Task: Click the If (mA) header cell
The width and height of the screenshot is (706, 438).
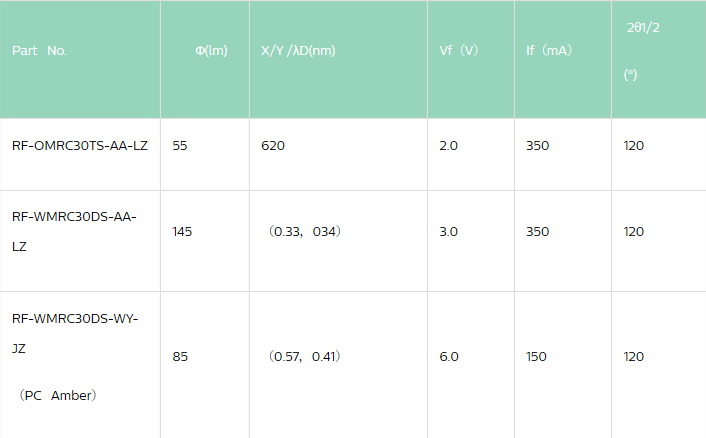Action: (548, 51)
